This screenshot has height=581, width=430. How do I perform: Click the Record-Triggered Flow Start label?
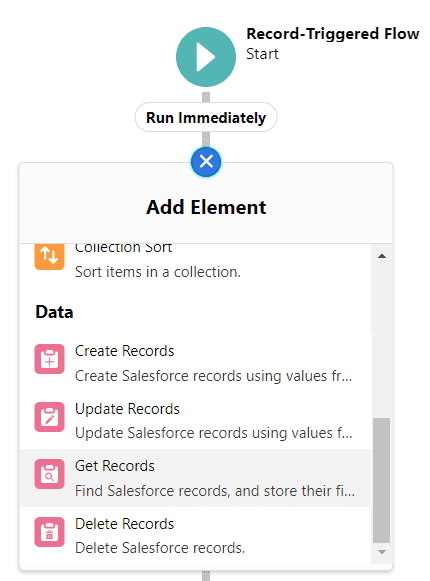pyautogui.click(x=333, y=43)
